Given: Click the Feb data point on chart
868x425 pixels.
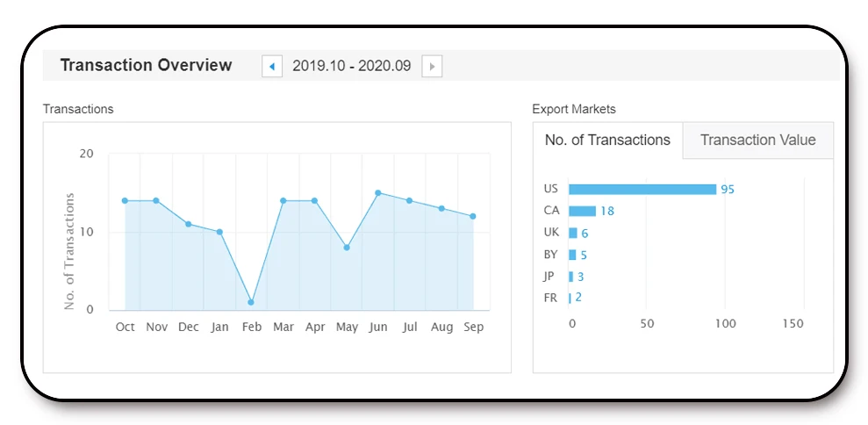Looking at the screenshot, I should click(251, 302).
